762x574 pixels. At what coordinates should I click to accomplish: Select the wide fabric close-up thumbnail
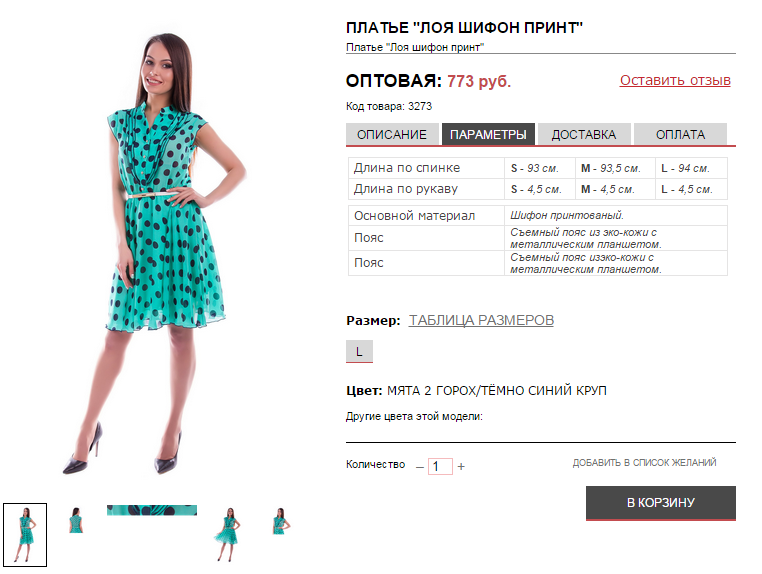(152, 510)
